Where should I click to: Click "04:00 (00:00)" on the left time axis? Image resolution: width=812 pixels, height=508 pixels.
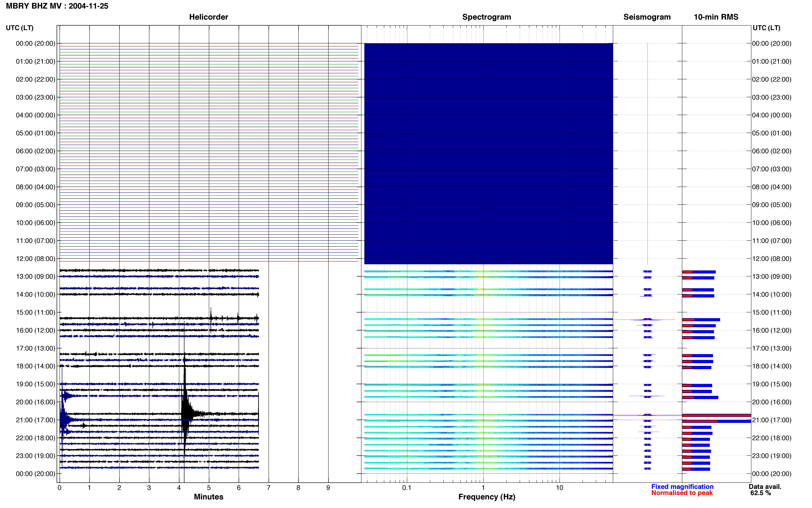36,115
